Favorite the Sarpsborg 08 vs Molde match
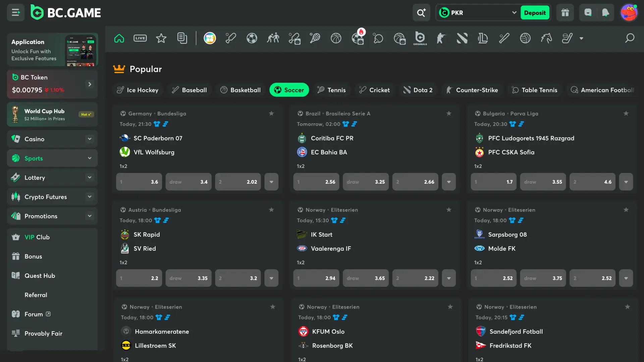 click(x=626, y=209)
